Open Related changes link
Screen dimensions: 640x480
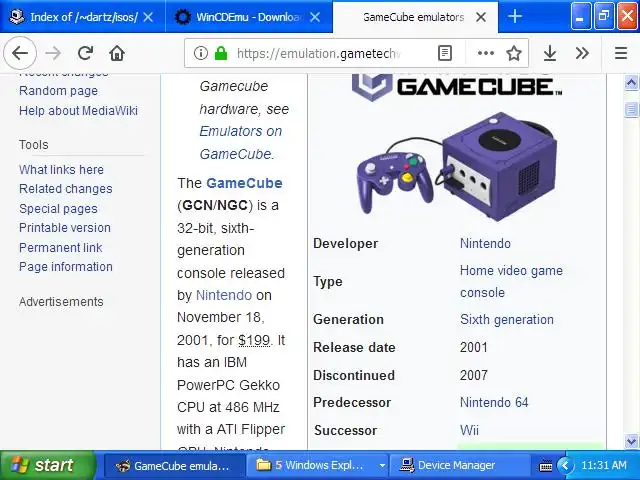click(x=65, y=189)
